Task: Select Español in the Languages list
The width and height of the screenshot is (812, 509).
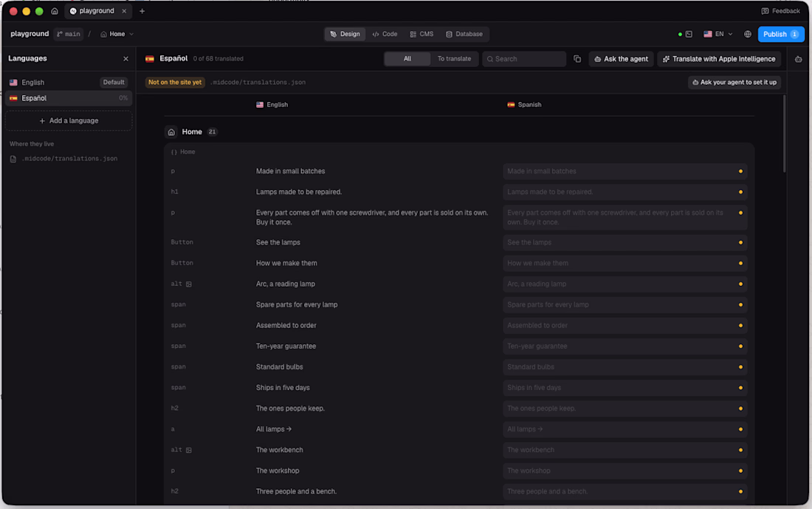Action: (x=69, y=98)
